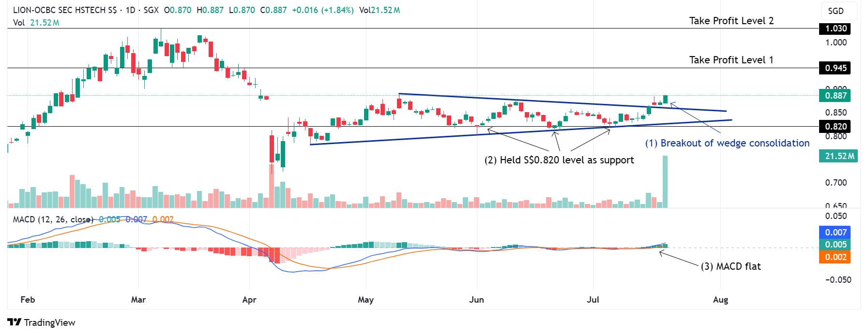Click the tall latest volume bar
Viewport: 868px width, 335px height.
point(665,182)
